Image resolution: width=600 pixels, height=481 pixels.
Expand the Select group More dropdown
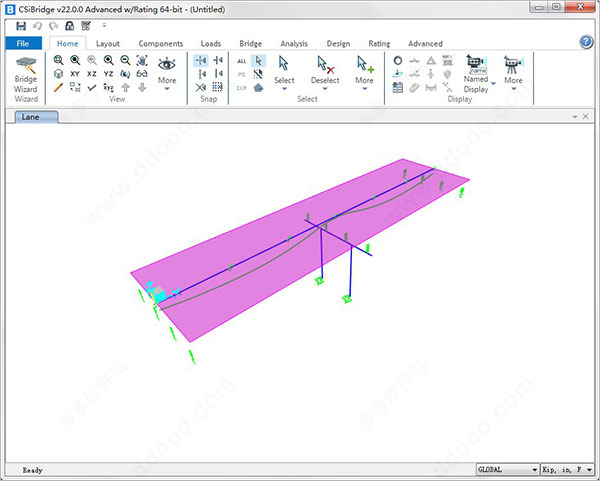[x=364, y=74]
